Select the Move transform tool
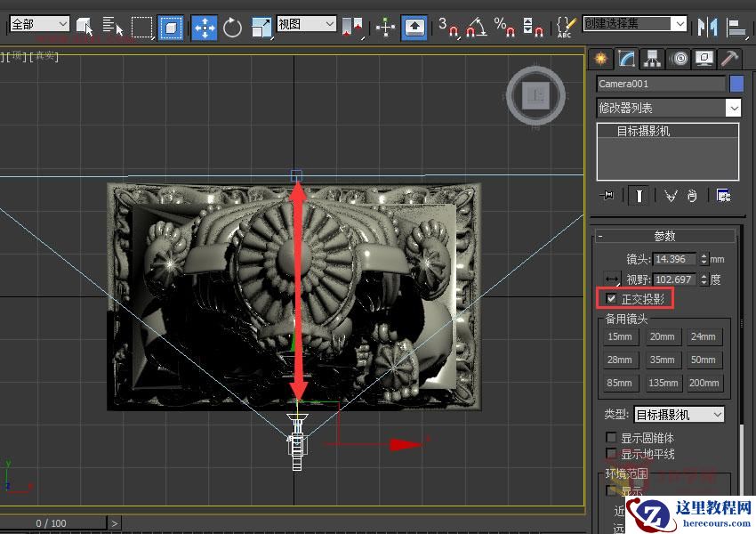Image resolution: width=756 pixels, height=534 pixels. 205,27
